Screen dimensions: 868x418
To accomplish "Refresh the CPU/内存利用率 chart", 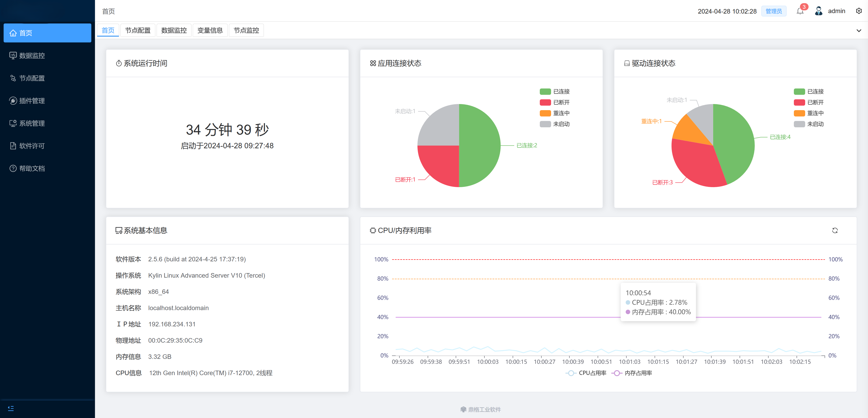I will point(835,230).
